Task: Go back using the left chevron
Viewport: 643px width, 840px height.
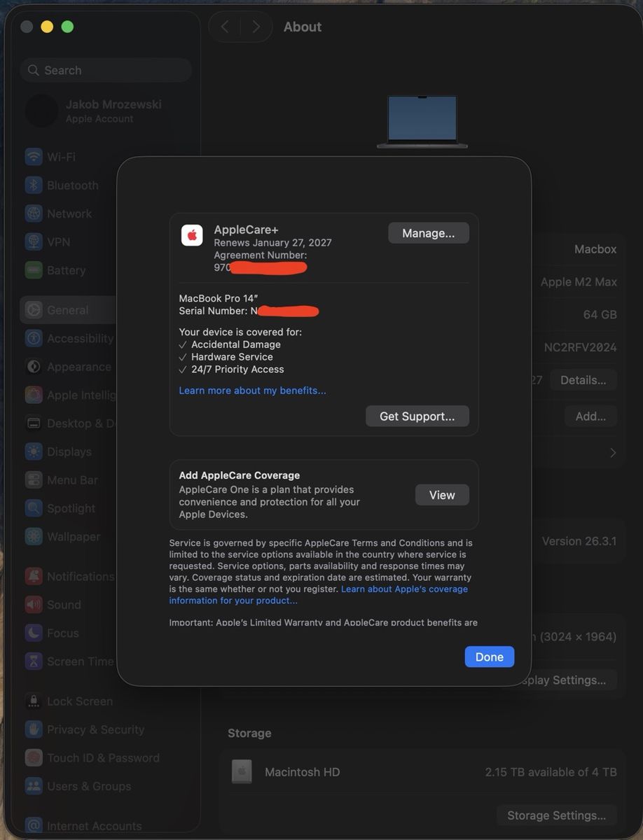Action: [x=225, y=27]
